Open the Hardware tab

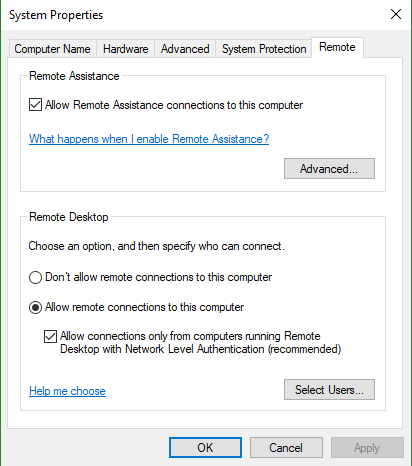[125, 49]
